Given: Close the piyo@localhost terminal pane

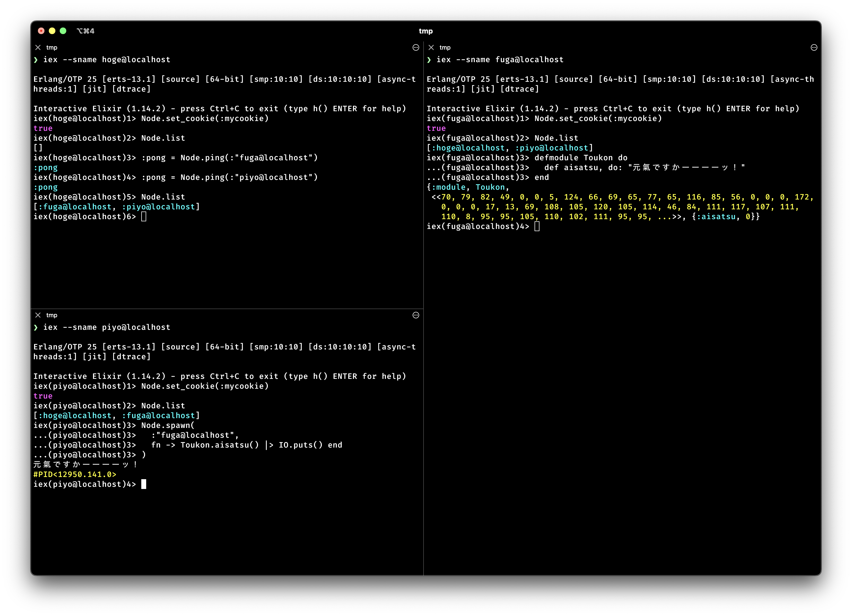Looking at the screenshot, I should click(x=38, y=315).
